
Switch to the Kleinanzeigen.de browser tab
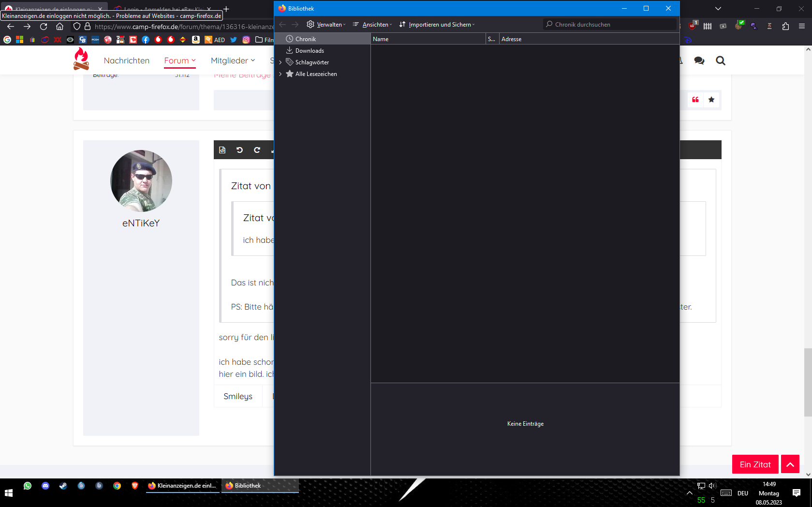(x=55, y=9)
